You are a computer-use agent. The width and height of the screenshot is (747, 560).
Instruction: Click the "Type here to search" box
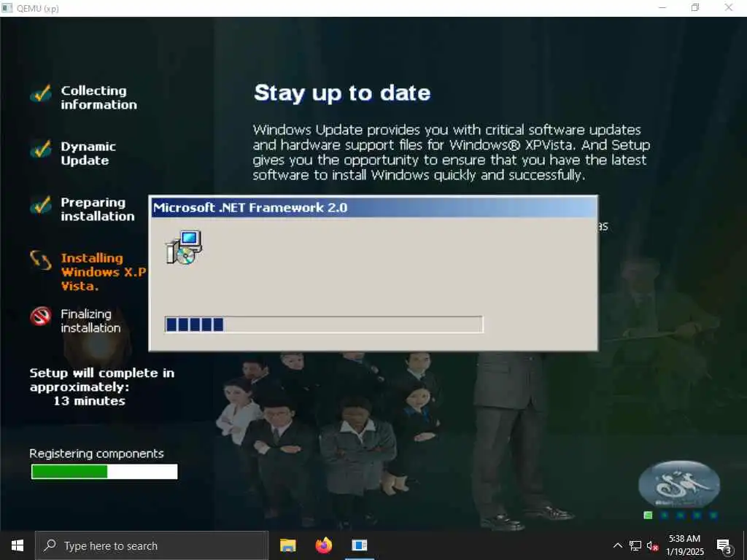(x=152, y=545)
